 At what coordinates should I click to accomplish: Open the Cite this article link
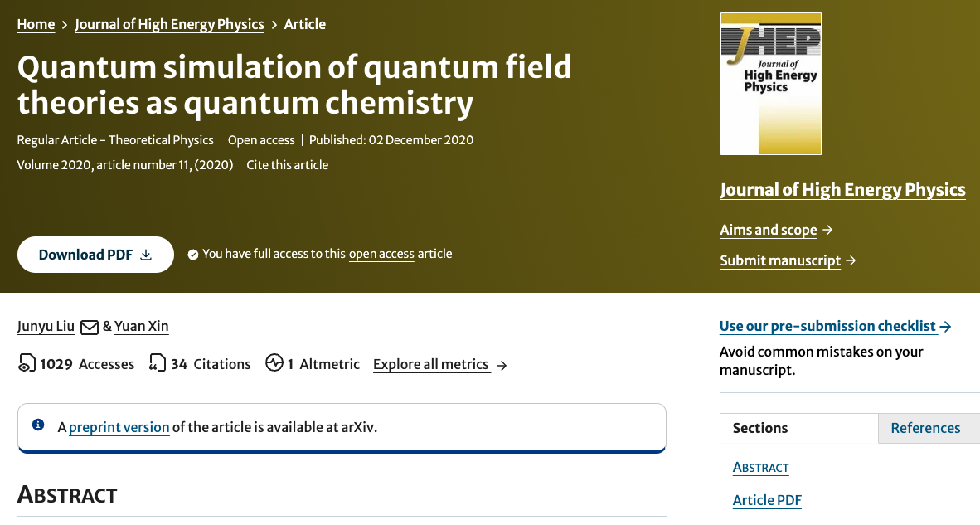[287, 165]
